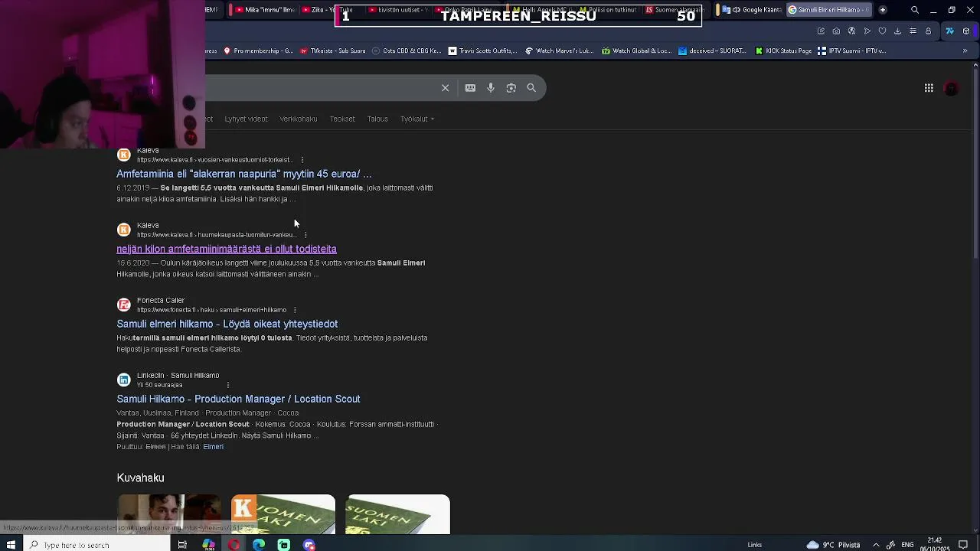Open Samuli Hilkamo Production Manager LinkedIn link

[238, 399]
